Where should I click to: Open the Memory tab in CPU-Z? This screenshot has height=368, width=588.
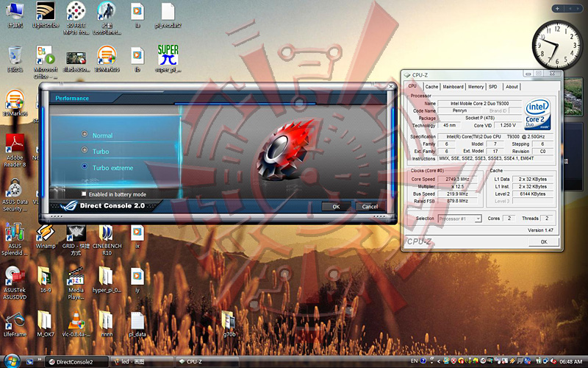click(476, 86)
